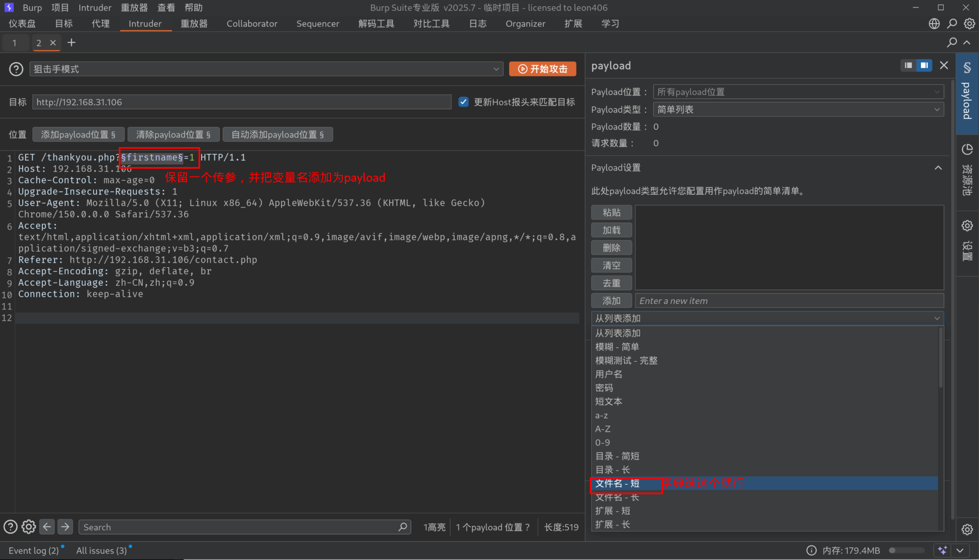Screen dimensions: 979x560
Task: Focus the target URL field
Action: (242, 102)
